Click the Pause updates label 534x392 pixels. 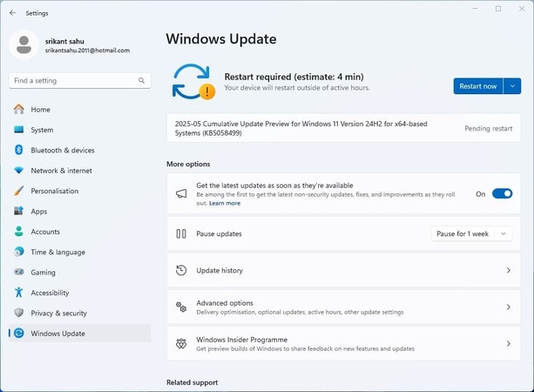(x=219, y=234)
